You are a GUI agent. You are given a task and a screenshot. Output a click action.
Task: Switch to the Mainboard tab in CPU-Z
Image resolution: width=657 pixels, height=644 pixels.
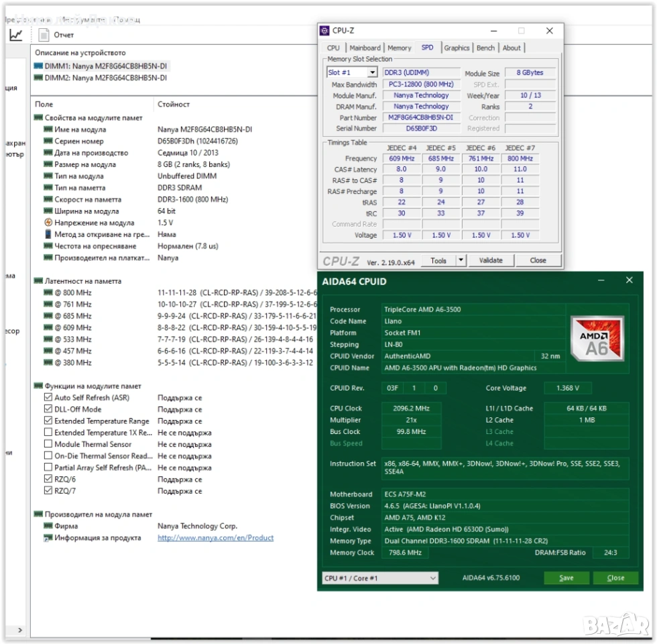tap(365, 48)
